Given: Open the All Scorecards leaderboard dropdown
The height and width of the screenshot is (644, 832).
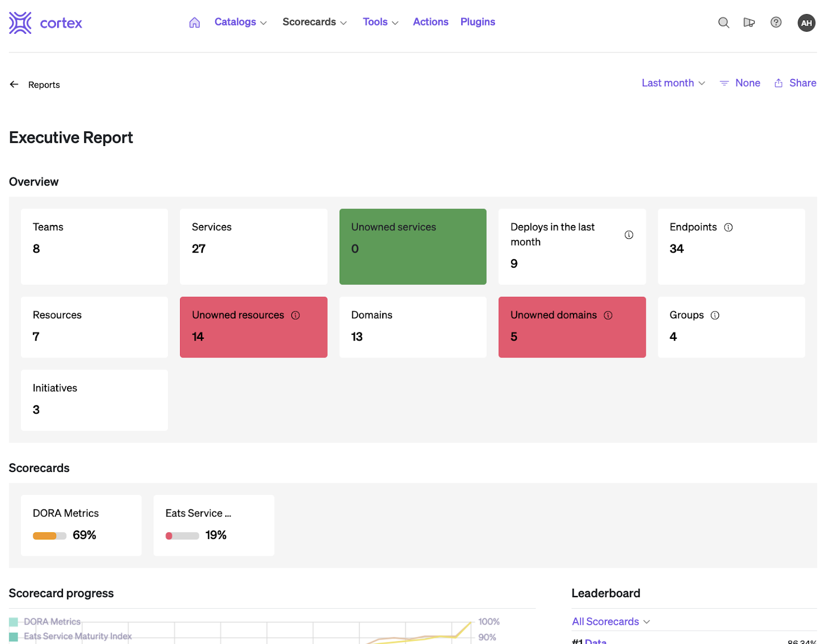Looking at the screenshot, I should click(x=611, y=622).
